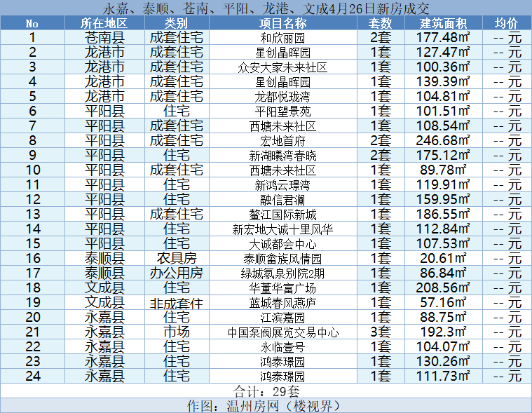Select the 绿城氡泉别院2期 project cell
The height and width of the screenshot is (413, 532).
pyautogui.click(x=282, y=273)
